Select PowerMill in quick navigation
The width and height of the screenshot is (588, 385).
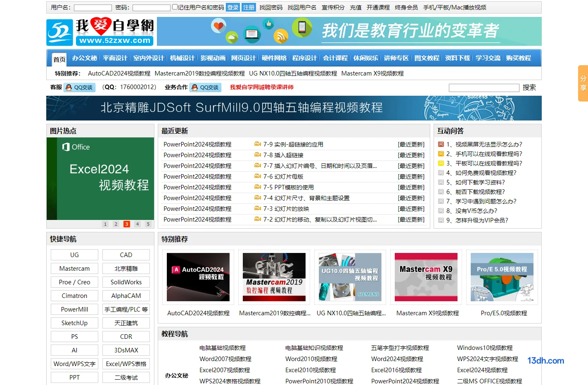(x=74, y=309)
